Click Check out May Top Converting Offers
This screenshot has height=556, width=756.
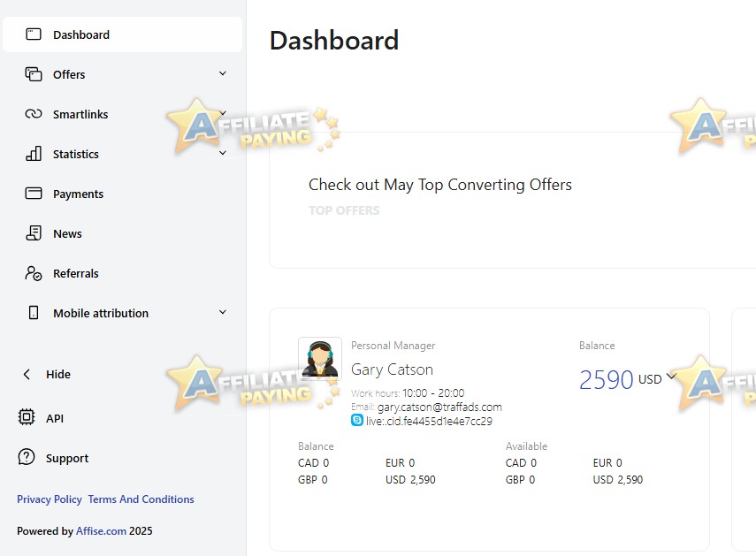(x=440, y=185)
